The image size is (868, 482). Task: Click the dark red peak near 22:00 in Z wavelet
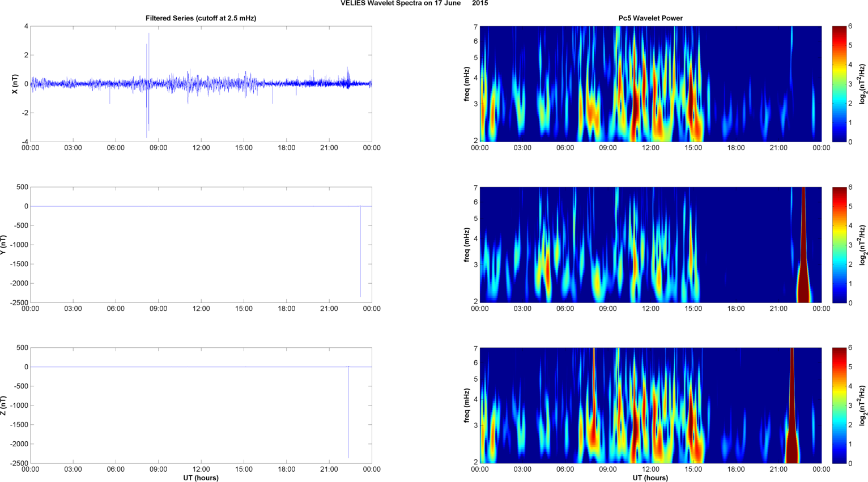(792, 406)
